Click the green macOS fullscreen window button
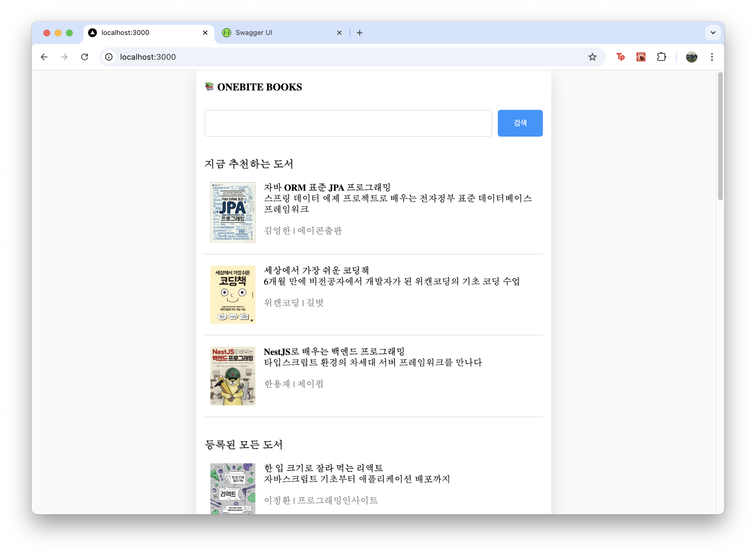 69,33
